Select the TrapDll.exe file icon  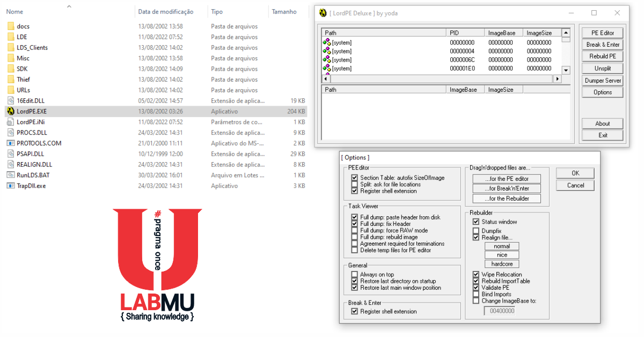coord(11,186)
